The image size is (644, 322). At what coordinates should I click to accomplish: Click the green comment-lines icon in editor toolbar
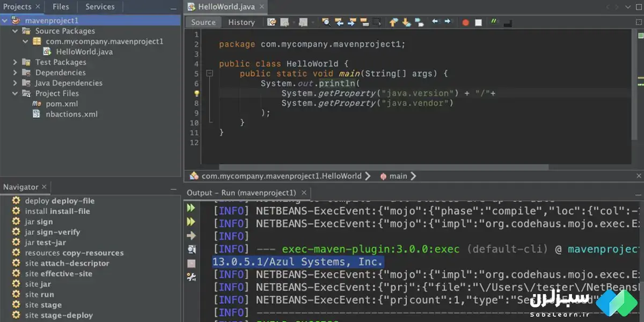click(494, 23)
